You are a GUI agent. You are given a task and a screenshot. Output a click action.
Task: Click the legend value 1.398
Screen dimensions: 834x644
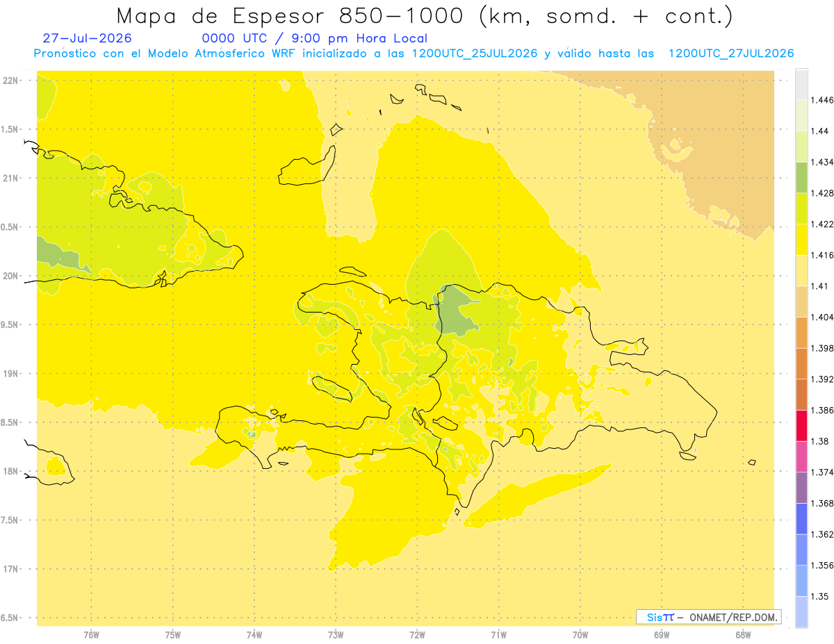(x=822, y=348)
